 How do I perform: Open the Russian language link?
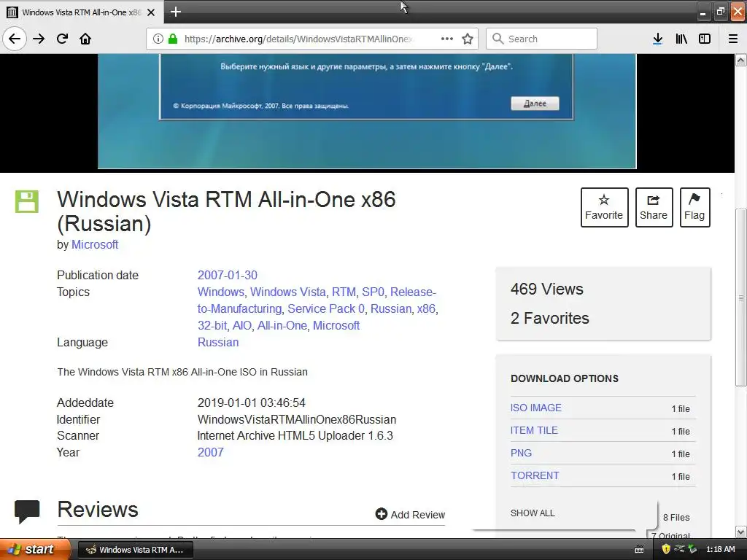click(x=218, y=343)
